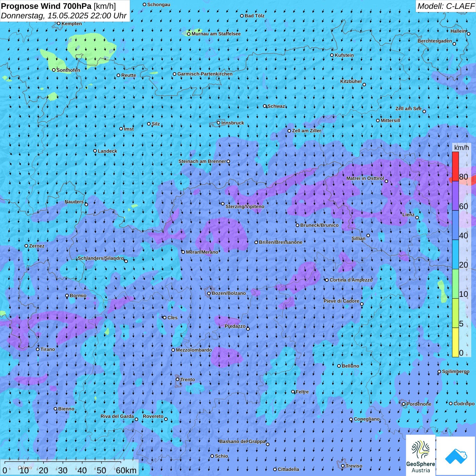This screenshot has width=476, height=476.
Task: Click the 'Bassano del Grappa' label
Action: pos(242,441)
